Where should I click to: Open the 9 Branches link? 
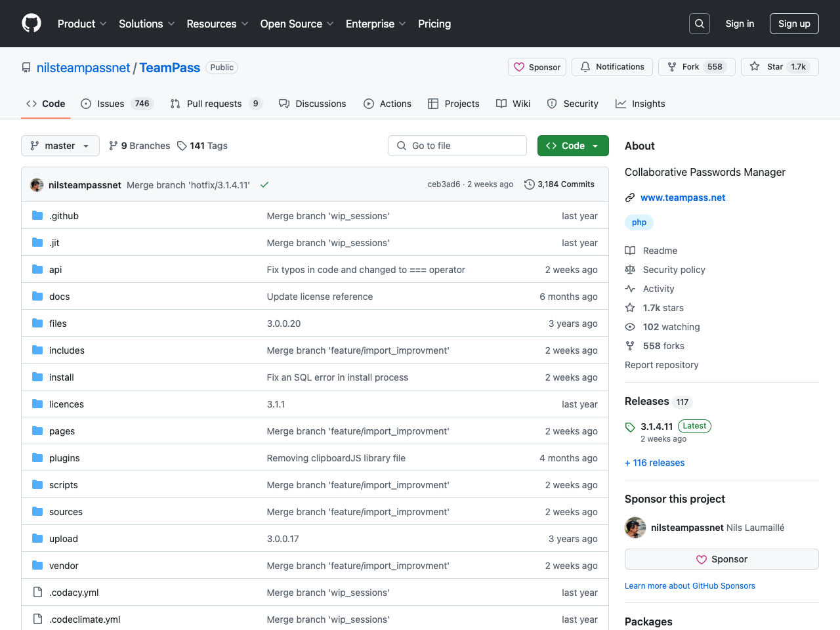[x=139, y=146]
